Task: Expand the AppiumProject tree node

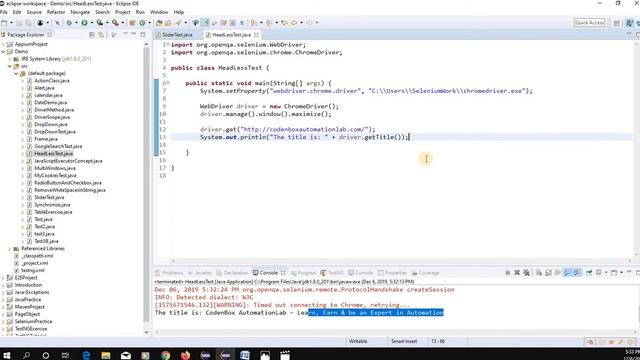Action: 3,44
